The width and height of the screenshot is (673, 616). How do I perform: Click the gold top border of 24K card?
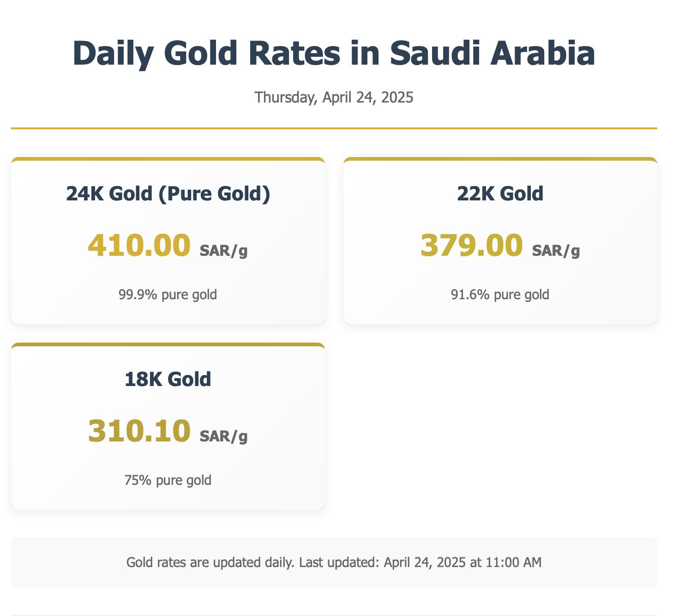pos(168,159)
